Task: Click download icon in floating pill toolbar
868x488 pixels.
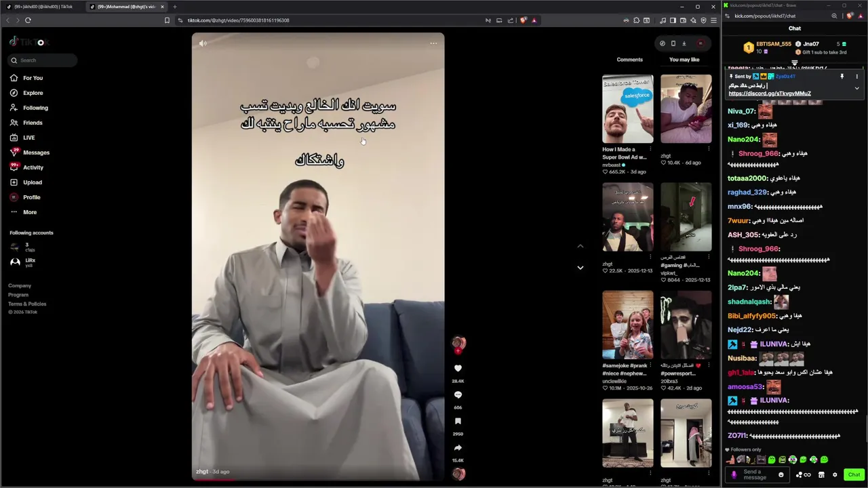Action: pyautogui.click(x=684, y=43)
